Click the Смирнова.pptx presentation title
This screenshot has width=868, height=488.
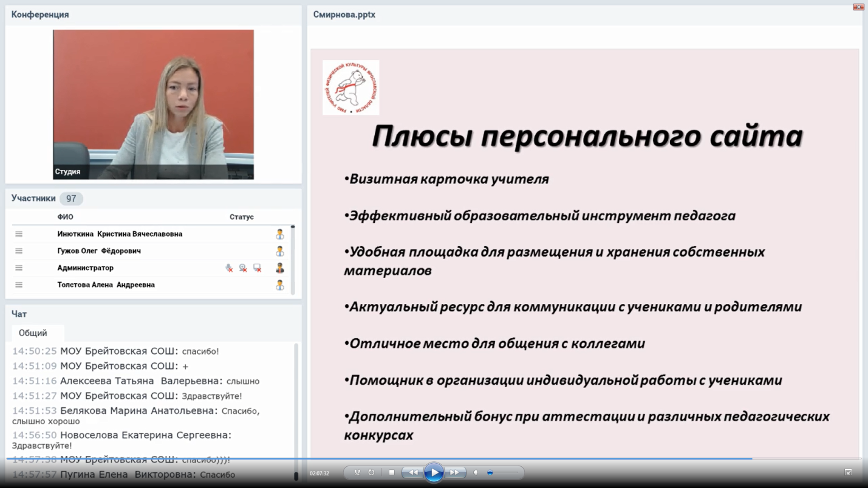tap(344, 15)
